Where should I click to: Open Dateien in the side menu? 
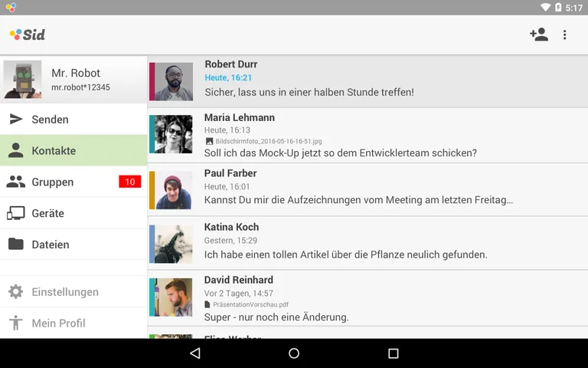coord(73,244)
